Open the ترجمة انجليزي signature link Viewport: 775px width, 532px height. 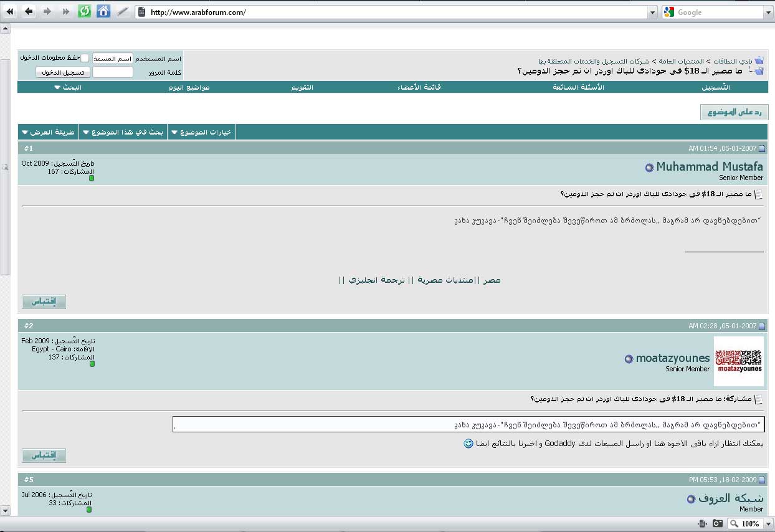[378, 280]
